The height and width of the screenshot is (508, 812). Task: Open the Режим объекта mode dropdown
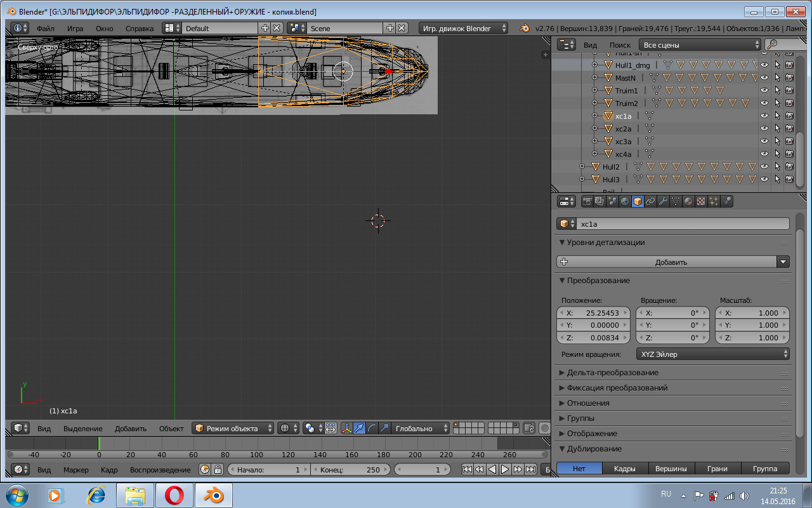click(233, 429)
